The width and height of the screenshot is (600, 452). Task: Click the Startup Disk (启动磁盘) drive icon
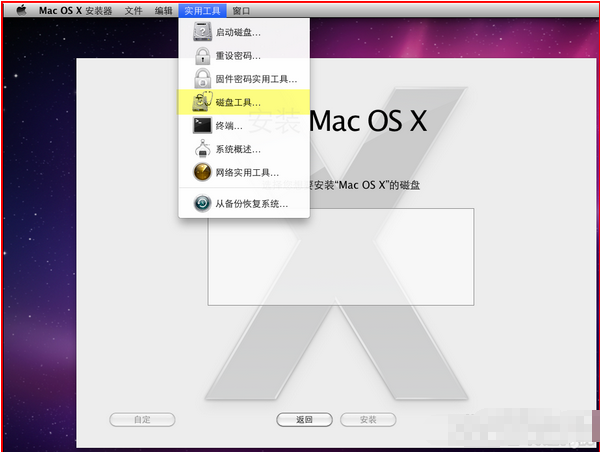tap(202, 32)
